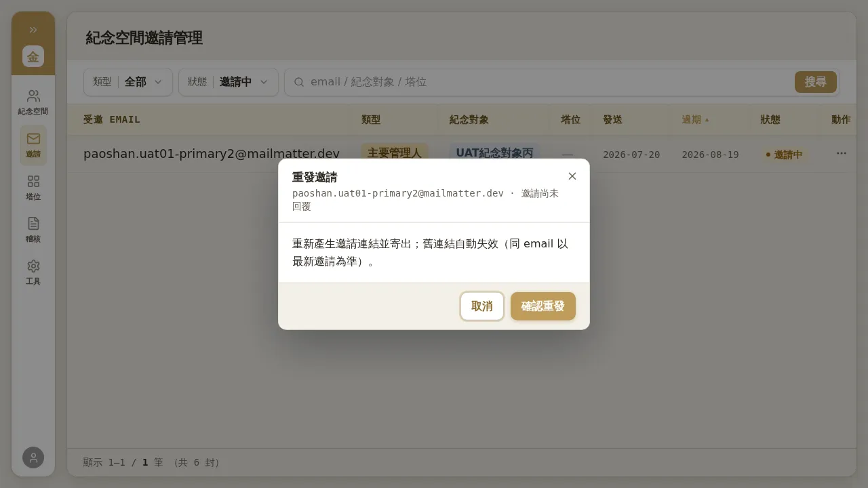The height and width of the screenshot is (488, 868).
Task: Open 紀念空間 section in sidebar
Action: (x=33, y=102)
